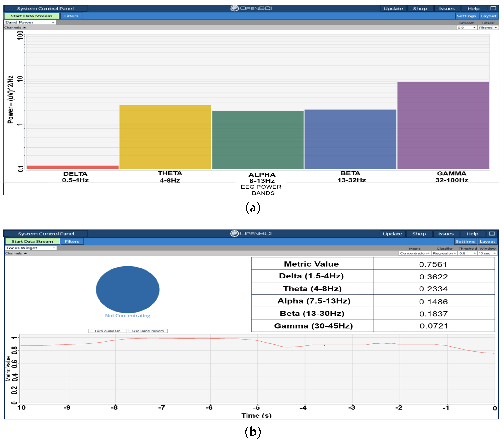Click the OpenBCI logo in Band Power panel
The image size is (504, 443).
(x=251, y=8)
